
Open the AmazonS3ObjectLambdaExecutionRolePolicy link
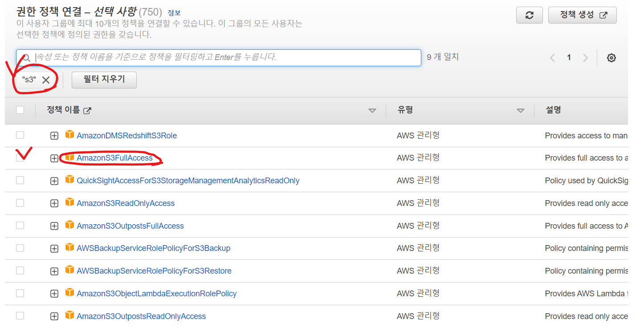pyautogui.click(x=157, y=294)
